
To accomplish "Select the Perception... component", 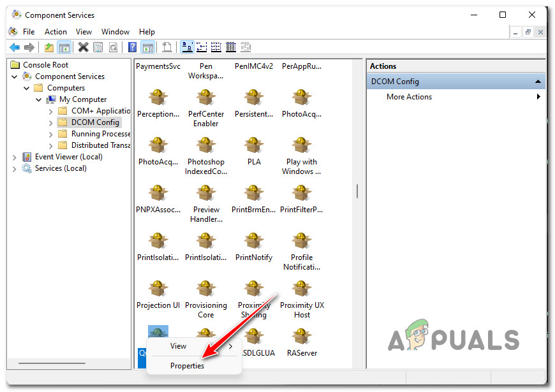I will coord(158,104).
